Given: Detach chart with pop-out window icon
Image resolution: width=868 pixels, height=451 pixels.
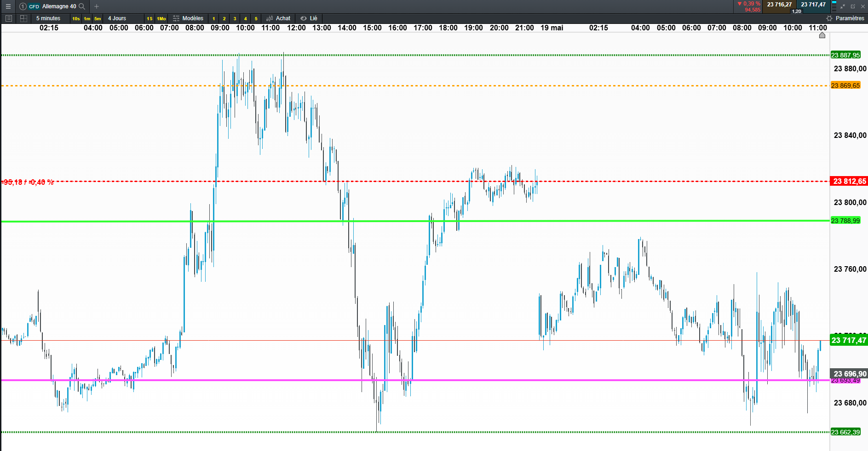Looking at the screenshot, I should 853,6.
